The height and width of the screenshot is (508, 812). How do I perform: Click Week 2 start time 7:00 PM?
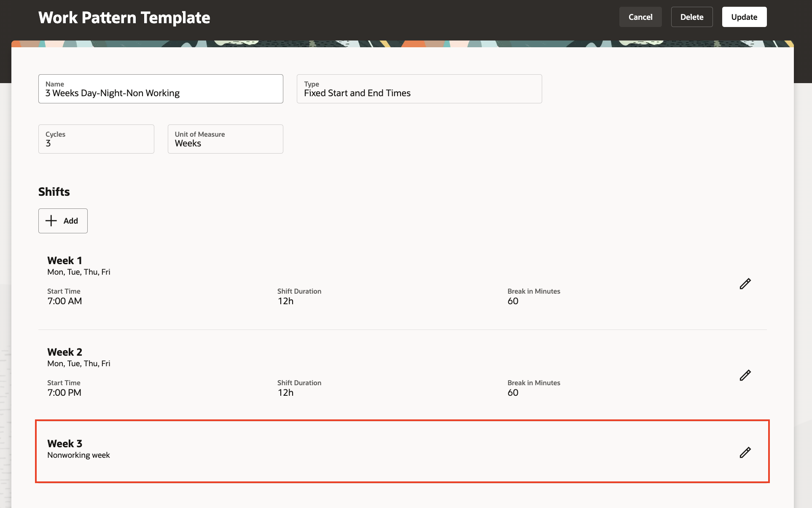coord(64,393)
